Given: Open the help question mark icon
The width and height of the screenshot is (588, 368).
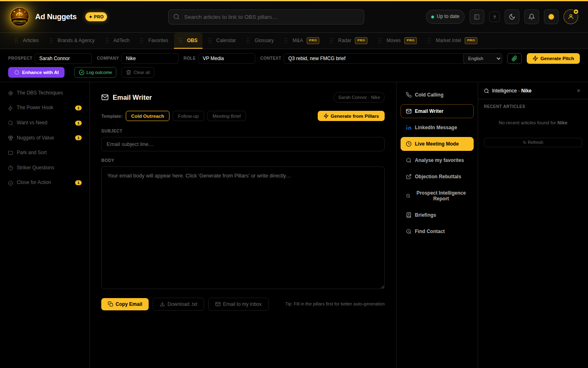Looking at the screenshot, I should [x=494, y=17].
